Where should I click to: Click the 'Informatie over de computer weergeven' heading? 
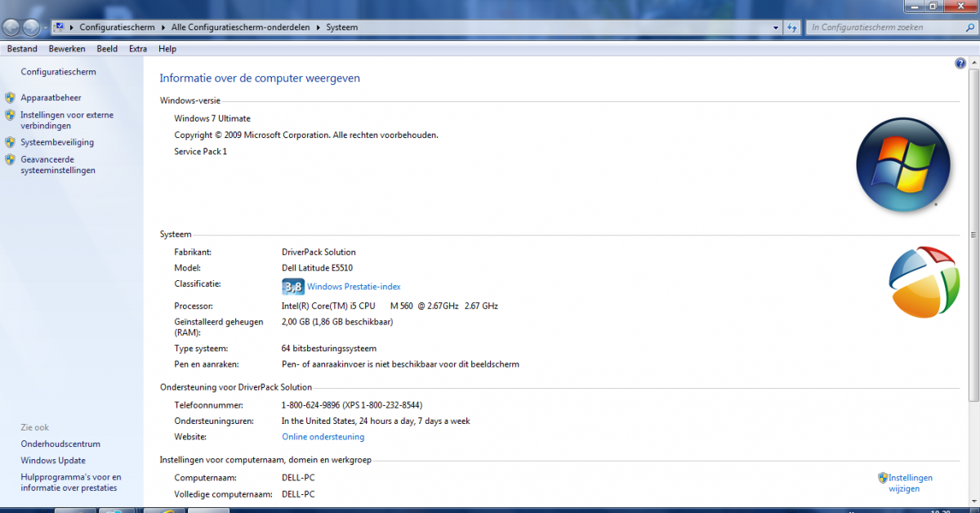click(260, 78)
